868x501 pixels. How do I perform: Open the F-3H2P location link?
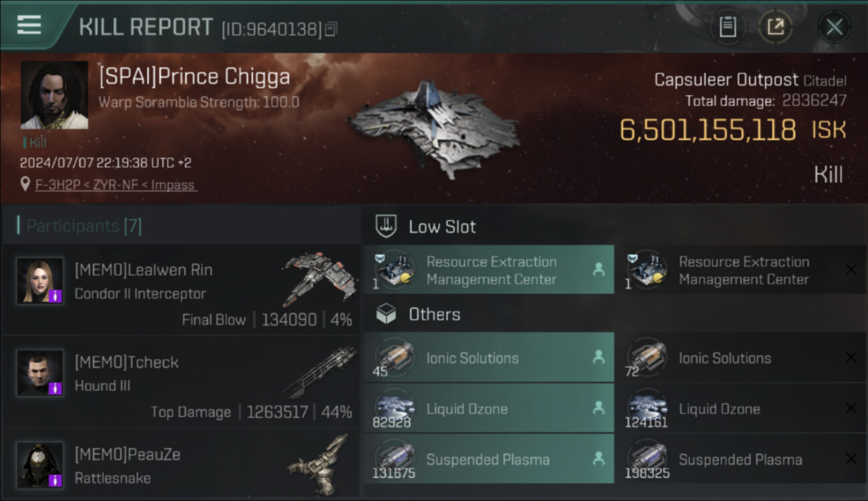(116, 184)
